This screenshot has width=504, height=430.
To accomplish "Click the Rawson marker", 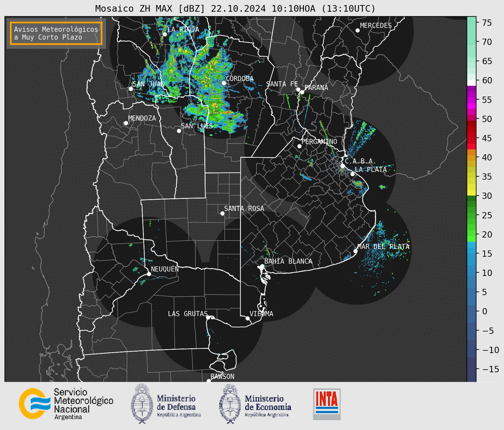I will click(x=209, y=381).
